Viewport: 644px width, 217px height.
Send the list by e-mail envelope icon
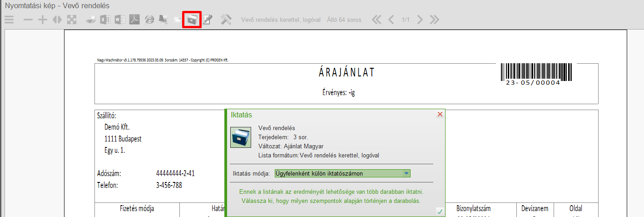click(178, 20)
